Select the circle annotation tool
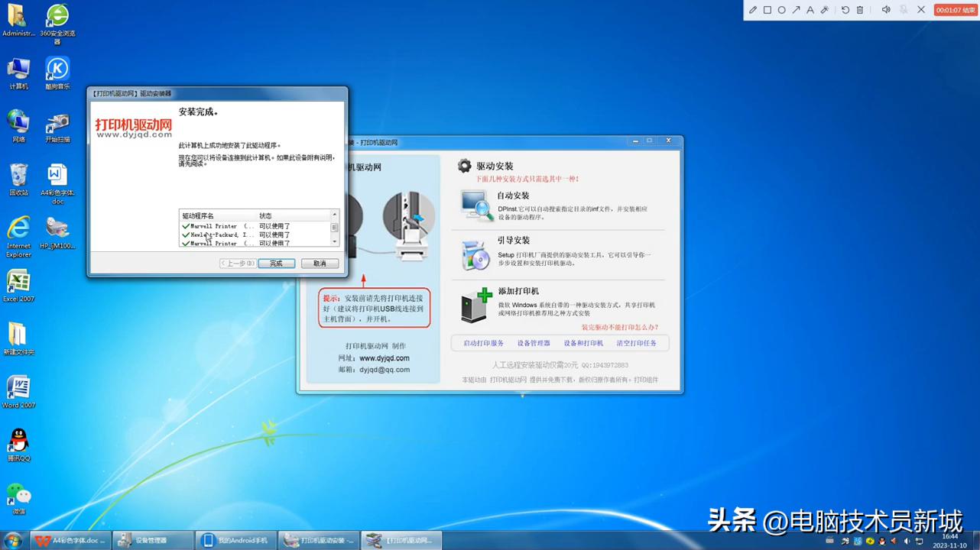This screenshot has height=550, width=980. (x=782, y=10)
